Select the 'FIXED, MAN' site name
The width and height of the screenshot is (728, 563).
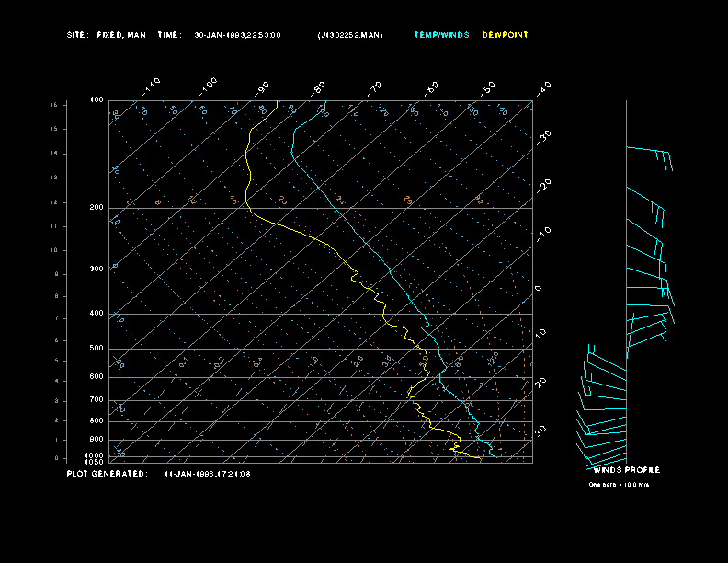click(x=121, y=35)
